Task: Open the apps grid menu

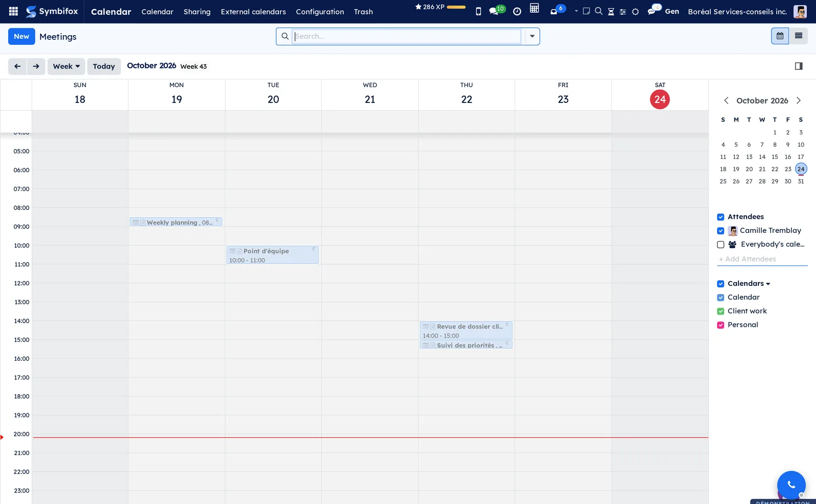Action: click(14, 11)
